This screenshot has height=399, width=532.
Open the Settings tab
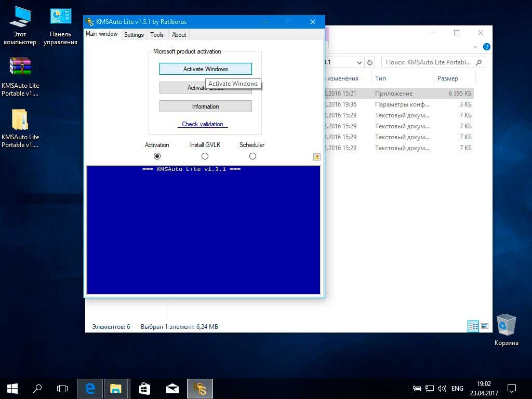[134, 35]
